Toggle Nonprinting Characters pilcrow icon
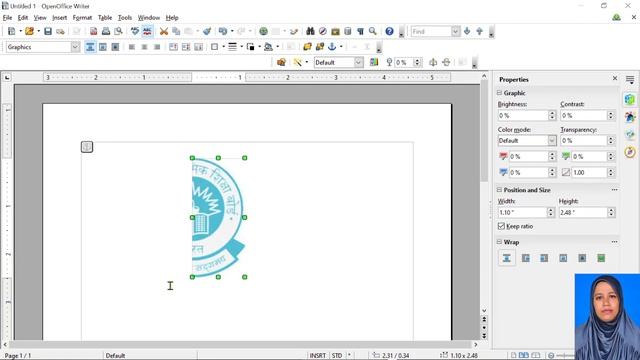The height and width of the screenshot is (360, 640). coord(360,31)
